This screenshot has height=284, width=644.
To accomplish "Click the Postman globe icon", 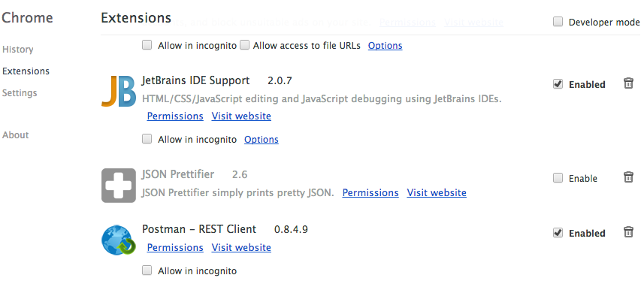I will tap(118, 240).
